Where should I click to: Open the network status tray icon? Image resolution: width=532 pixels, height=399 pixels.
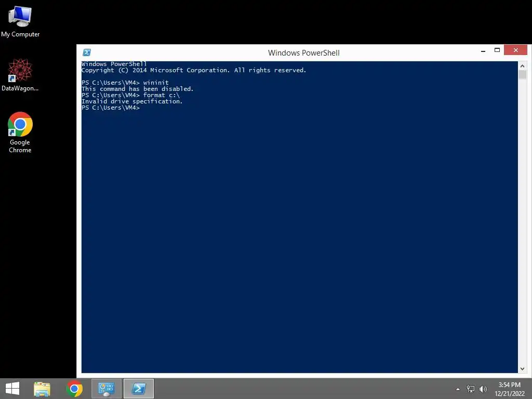click(x=471, y=389)
